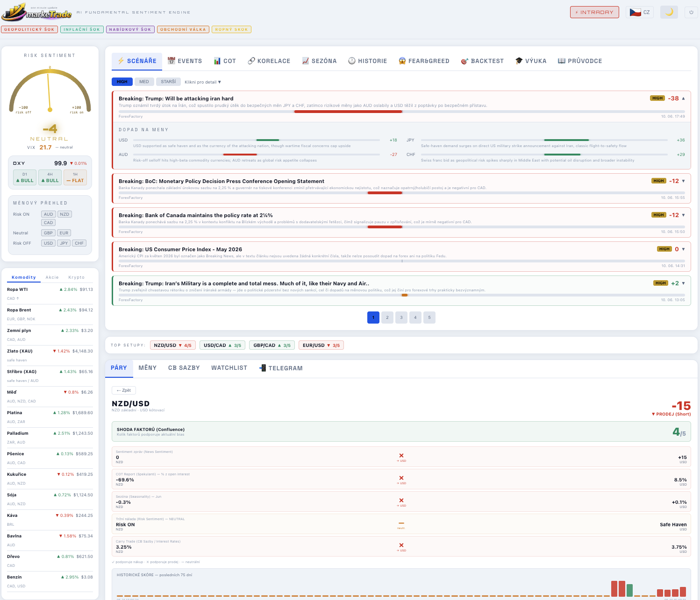Open GBP/CAD top setup
The height and width of the screenshot is (600, 700).
pyautogui.click(x=272, y=346)
